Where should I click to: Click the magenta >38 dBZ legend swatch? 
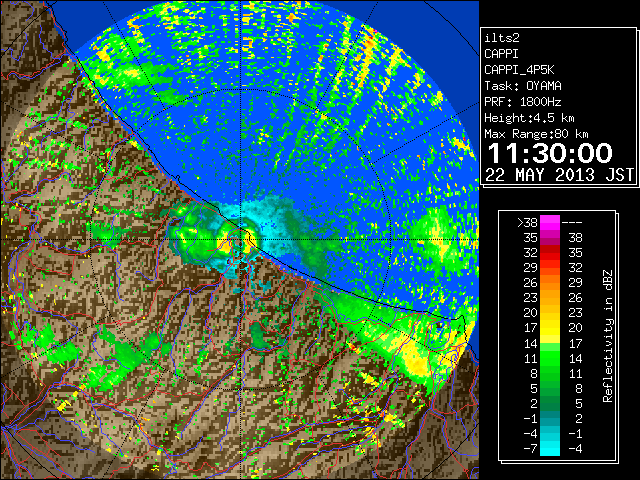(x=550, y=223)
